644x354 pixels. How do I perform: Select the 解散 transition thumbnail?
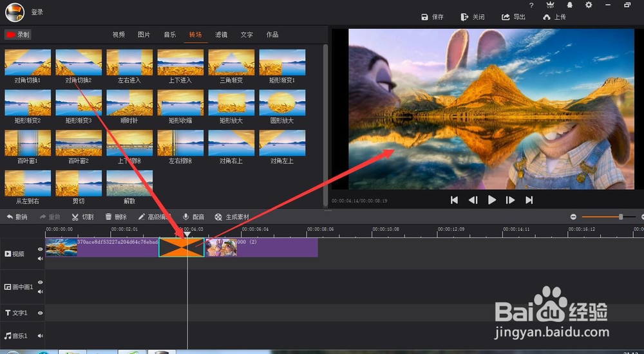click(129, 183)
